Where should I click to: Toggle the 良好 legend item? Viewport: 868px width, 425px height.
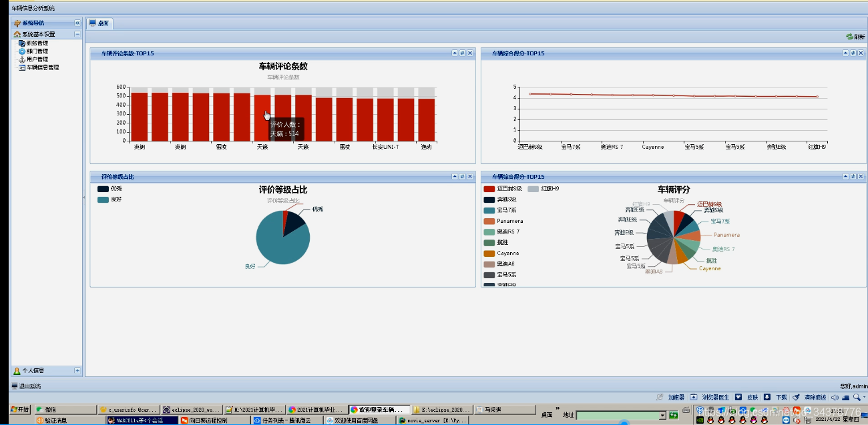point(110,199)
